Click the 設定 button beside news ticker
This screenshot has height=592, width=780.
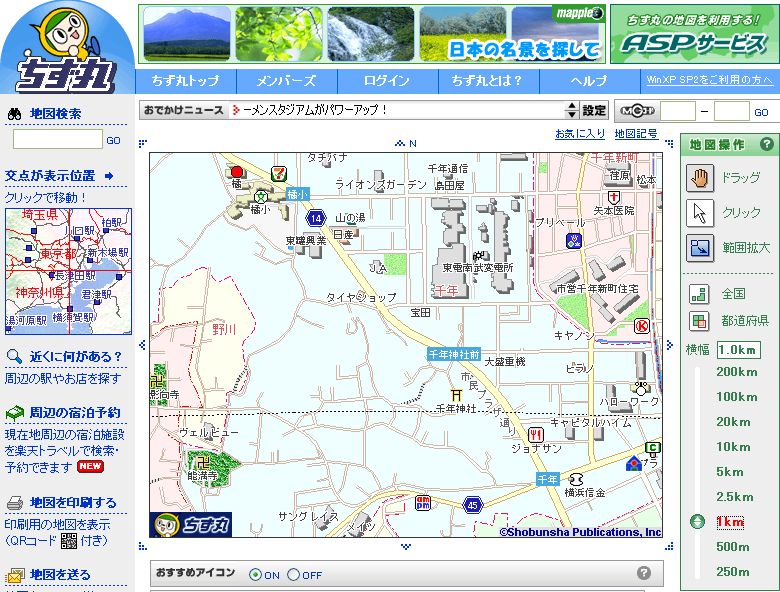point(594,110)
